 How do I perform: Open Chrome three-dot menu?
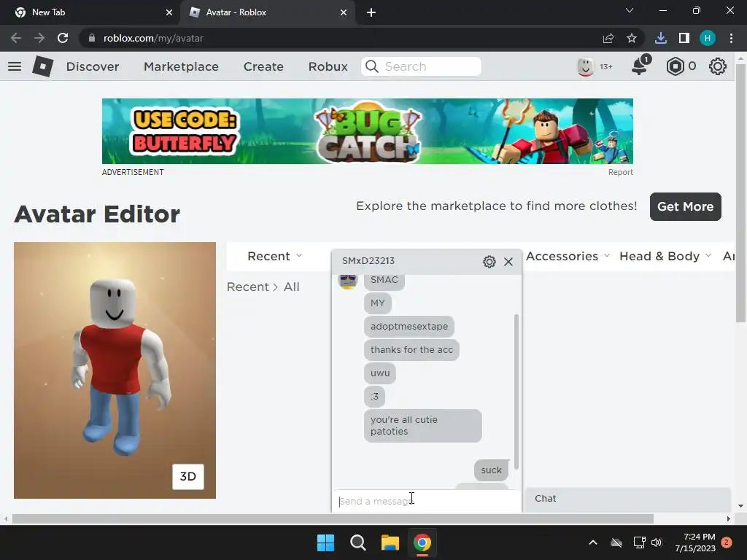coord(731,38)
